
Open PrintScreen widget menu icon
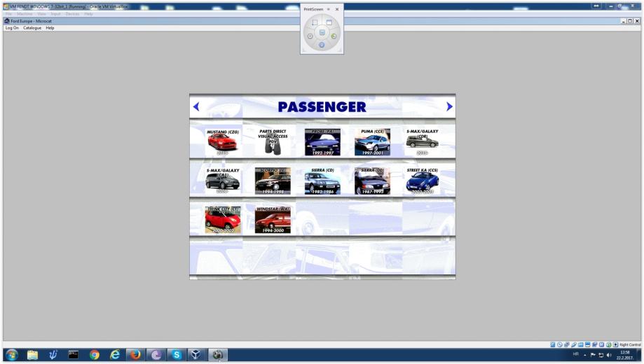point(328,9)
